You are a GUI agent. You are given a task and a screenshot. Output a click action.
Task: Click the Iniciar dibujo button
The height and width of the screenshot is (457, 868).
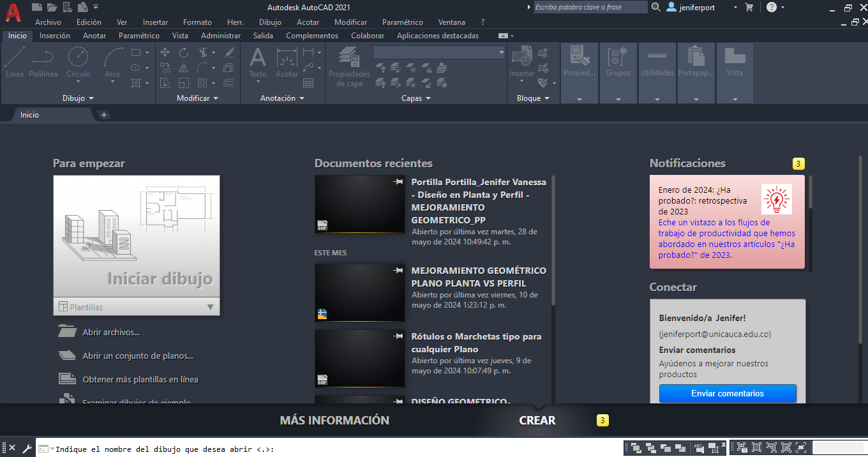136,243
